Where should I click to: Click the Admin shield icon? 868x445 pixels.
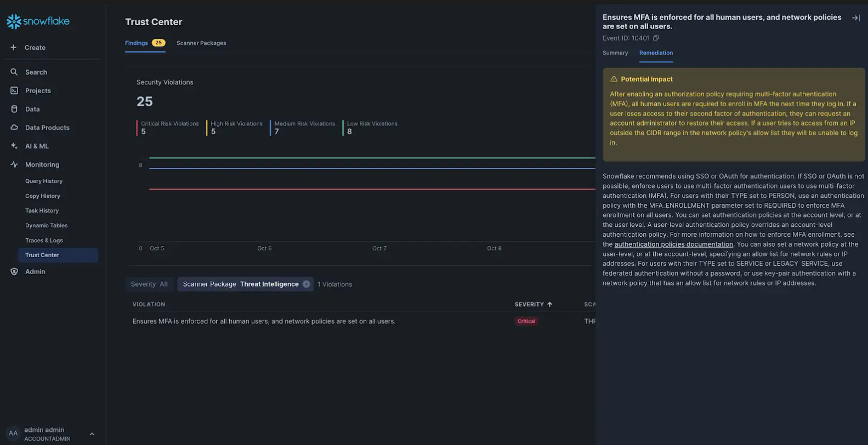pyautogui.click(x=14, y=271)
